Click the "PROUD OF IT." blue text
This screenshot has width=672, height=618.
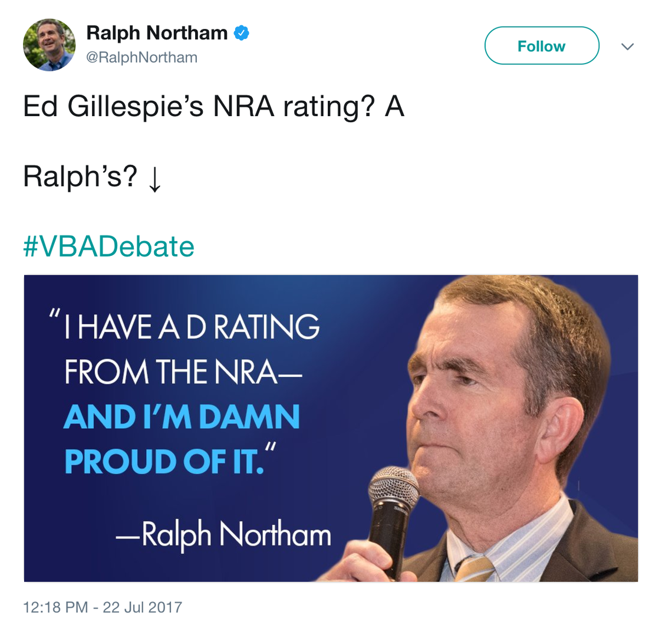tap(164, 462)
